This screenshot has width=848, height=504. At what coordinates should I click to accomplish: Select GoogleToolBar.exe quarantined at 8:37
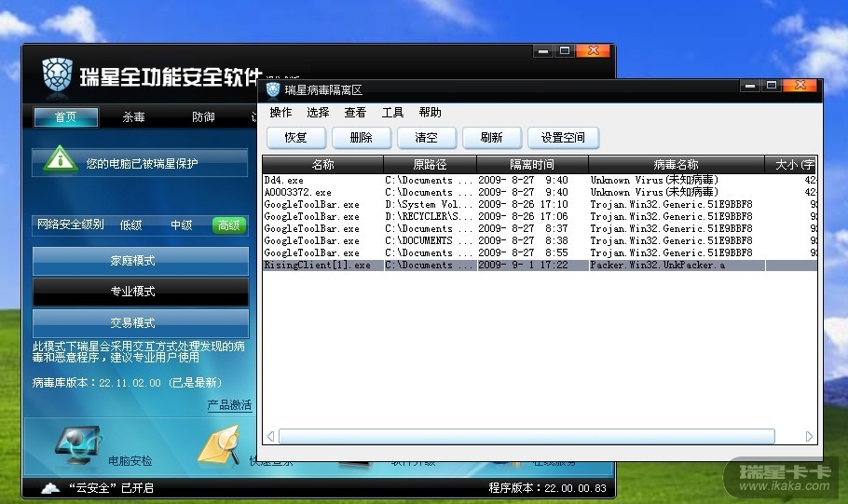tap(540, 229)
